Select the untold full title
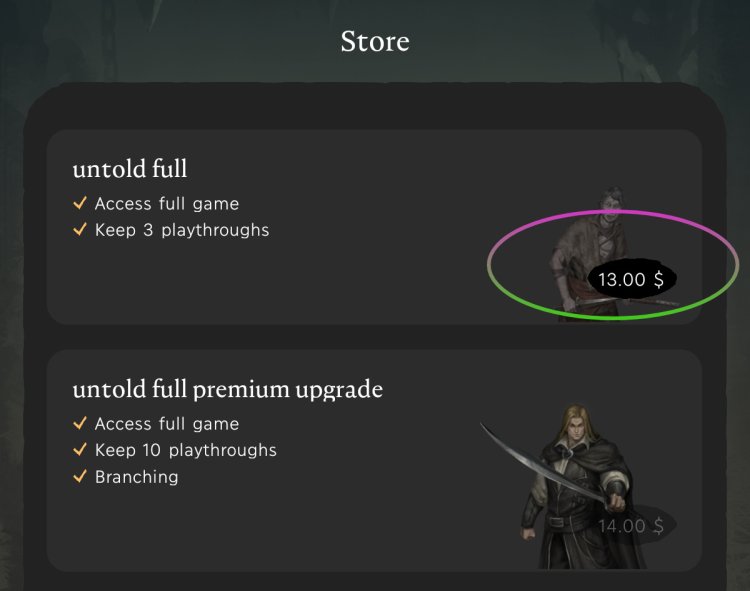 [130, 169]
